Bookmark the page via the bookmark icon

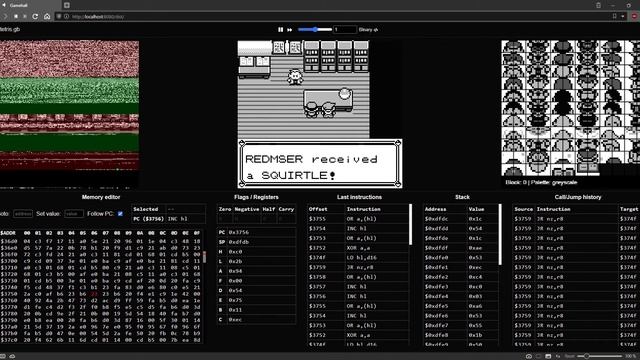[x=614, y=16]
